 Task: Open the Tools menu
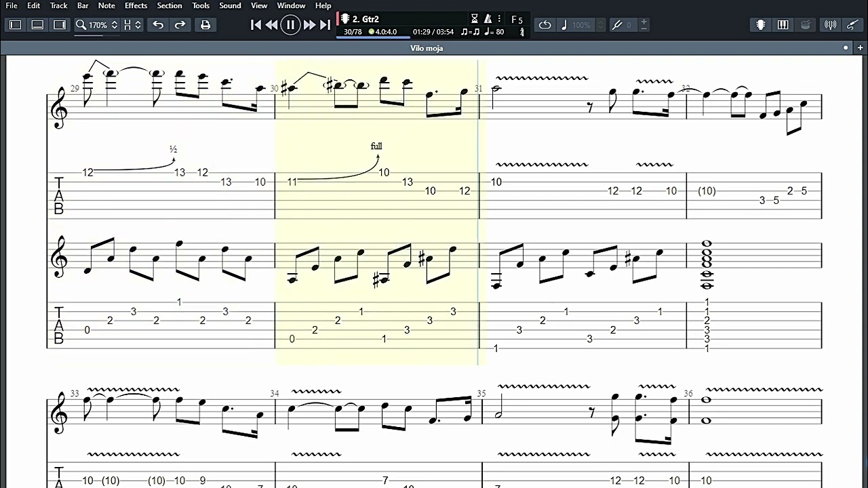coord(201,5)
